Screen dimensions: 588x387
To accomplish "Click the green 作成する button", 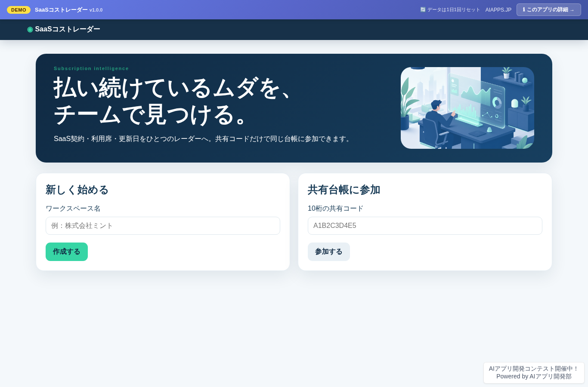I will (67, 252).
